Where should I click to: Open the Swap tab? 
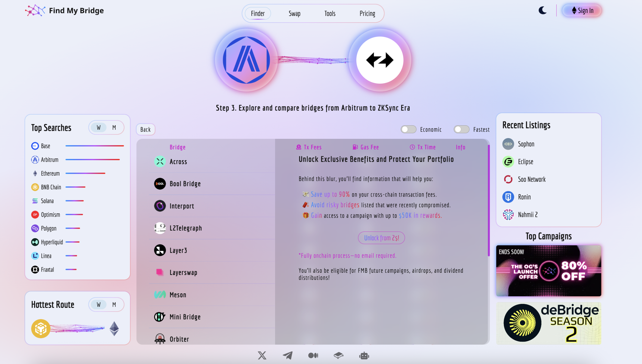pyautogui.click(x=294, y=13)
